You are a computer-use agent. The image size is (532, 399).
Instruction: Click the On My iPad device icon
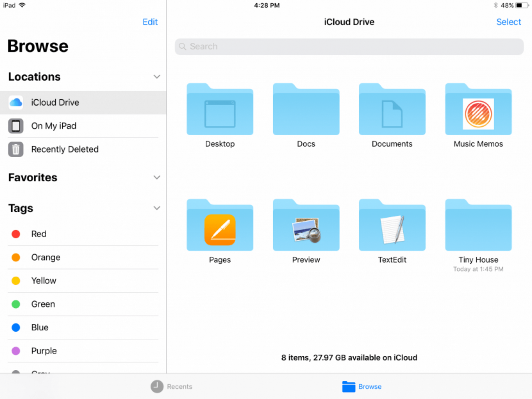[16, 126]
